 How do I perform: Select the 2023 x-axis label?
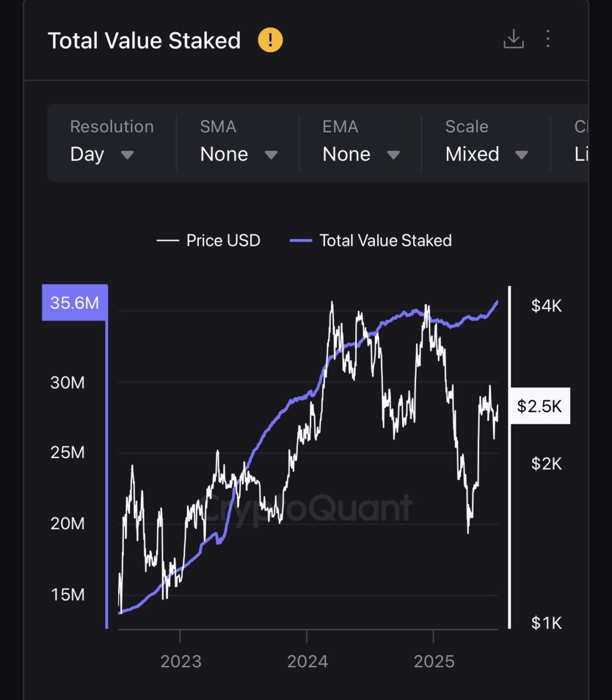point(181,662)
